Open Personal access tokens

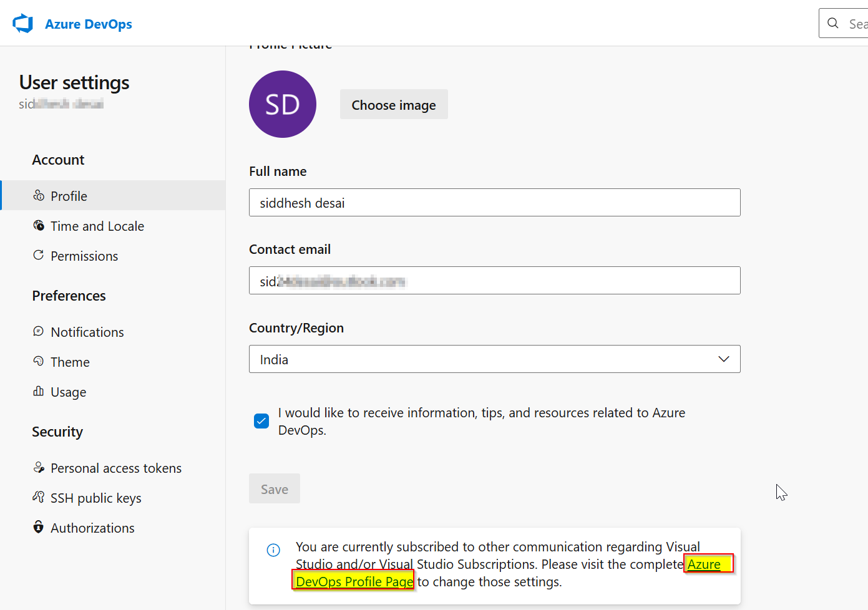click(113, 468)
